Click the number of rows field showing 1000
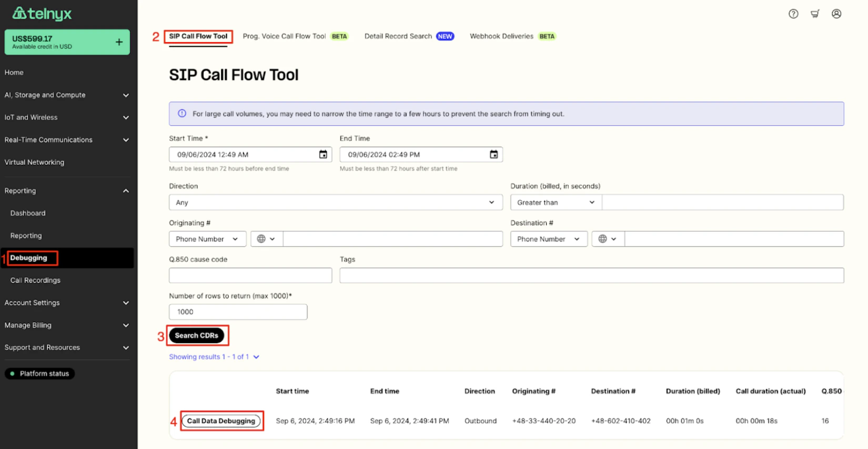 pyautogui.click(x=238, y=312)
